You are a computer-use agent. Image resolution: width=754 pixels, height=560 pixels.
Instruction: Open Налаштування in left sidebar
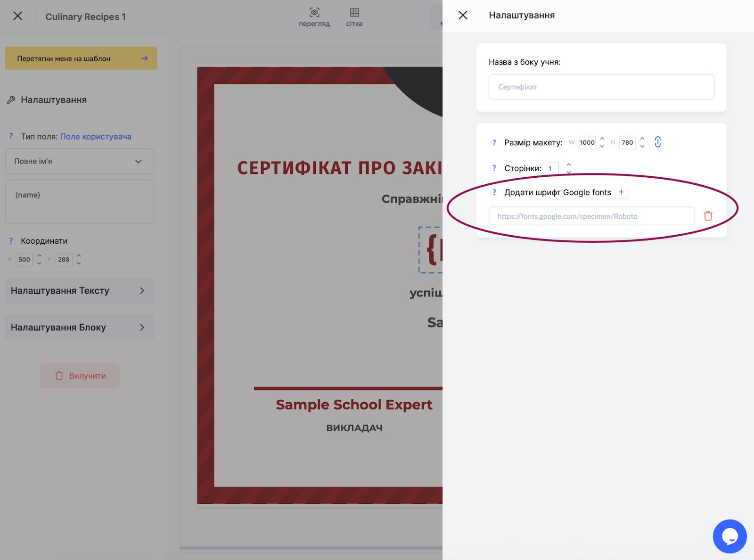[x=53, y=100]
